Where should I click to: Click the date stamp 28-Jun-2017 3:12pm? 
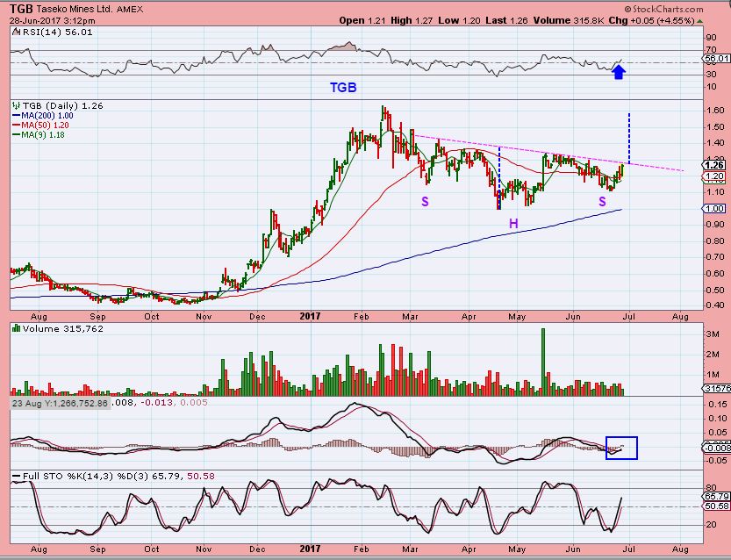(x=53, y=21)
